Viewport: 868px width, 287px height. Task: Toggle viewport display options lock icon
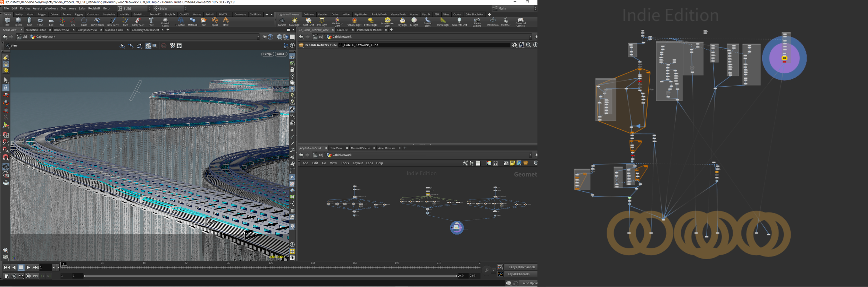pyautogui.click(x=292, y=70)
